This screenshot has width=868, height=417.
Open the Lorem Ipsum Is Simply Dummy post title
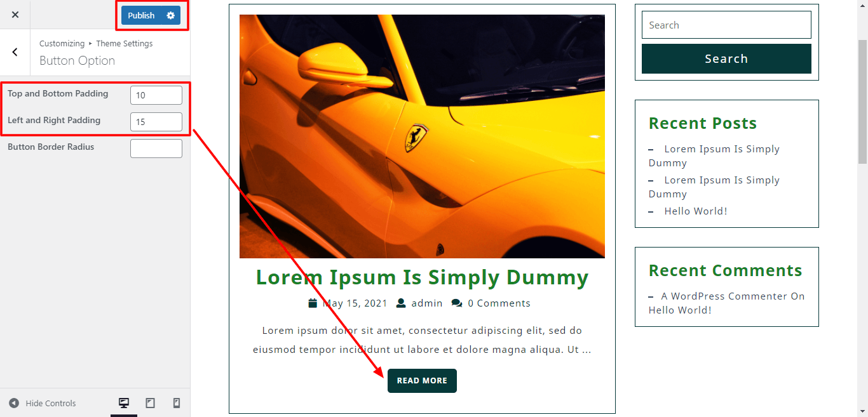click(422, 277)
